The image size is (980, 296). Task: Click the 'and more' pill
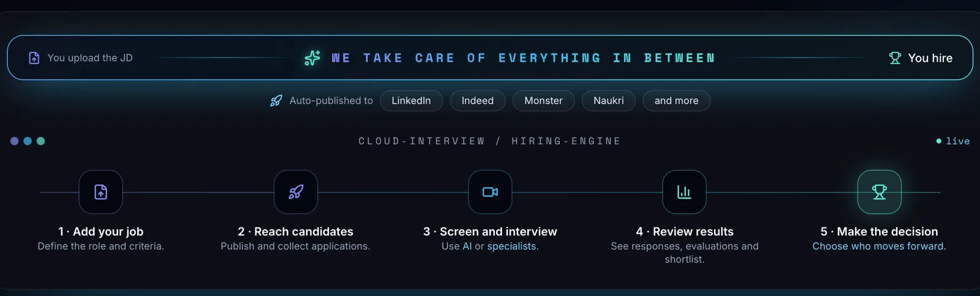coord(676,101)
